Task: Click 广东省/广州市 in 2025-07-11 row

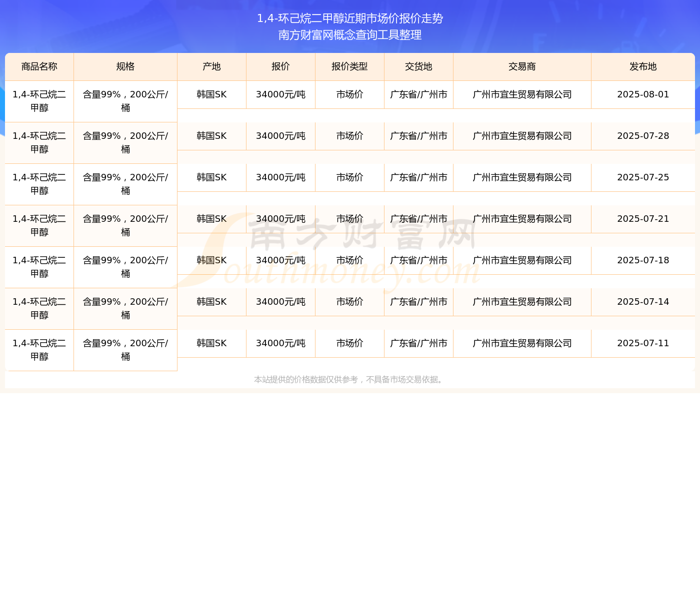Action: click(418, 343)
